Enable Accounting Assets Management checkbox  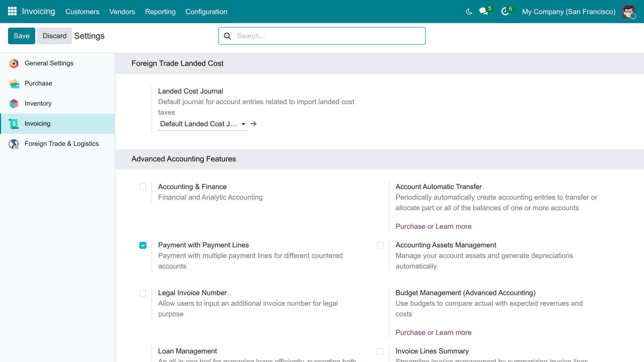380,245
